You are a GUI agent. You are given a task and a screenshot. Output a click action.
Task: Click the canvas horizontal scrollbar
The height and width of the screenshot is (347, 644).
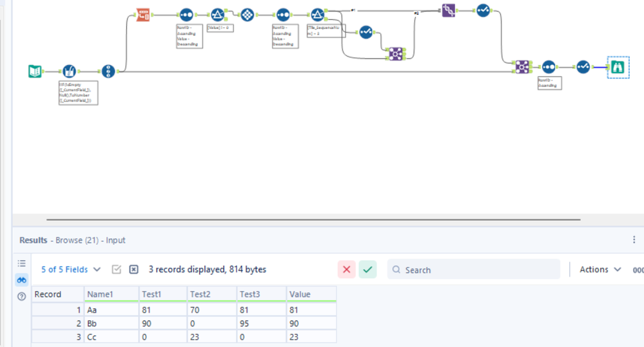click(x=313, y=220)
